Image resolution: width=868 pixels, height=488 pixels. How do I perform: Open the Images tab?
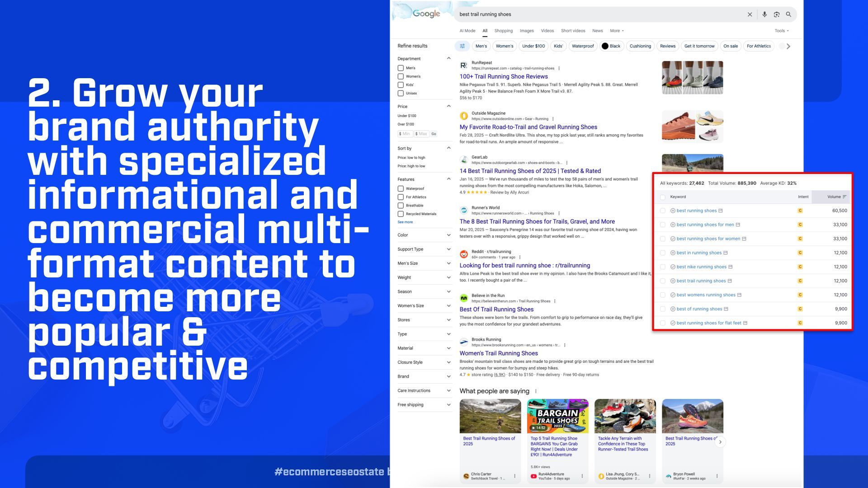(527, 31)
